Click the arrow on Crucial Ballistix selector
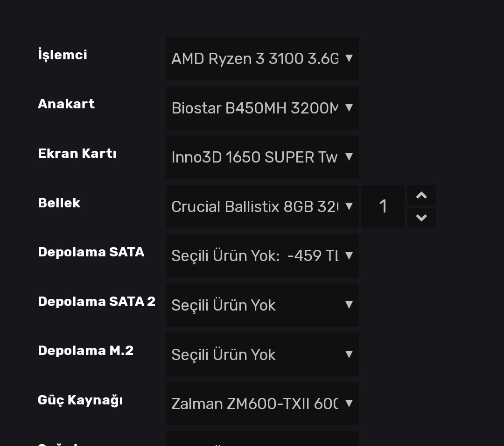 coord(349,206)
